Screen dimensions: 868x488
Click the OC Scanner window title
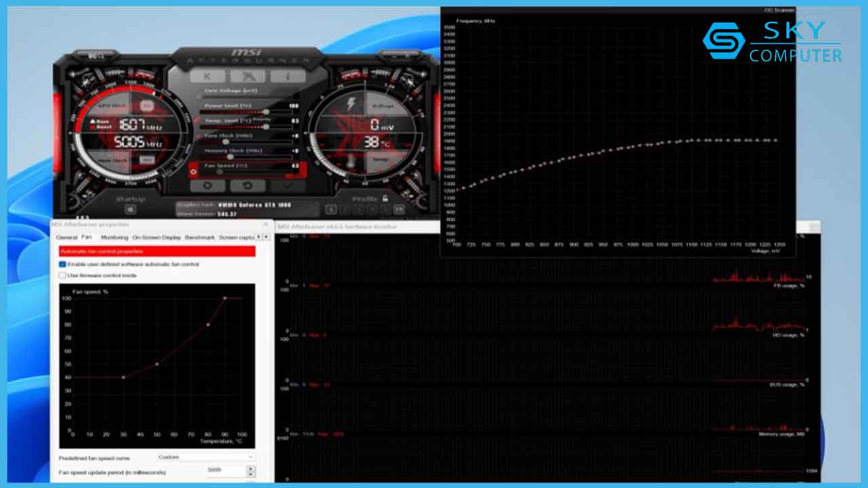click(x=778, y=10)
